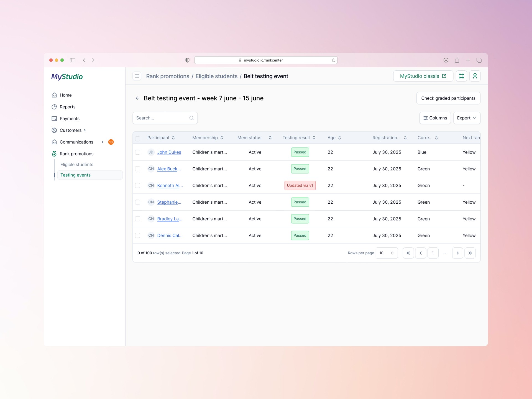Open Eligible students in the sidebar
This screenshot has height=399, width=532.
77,165
